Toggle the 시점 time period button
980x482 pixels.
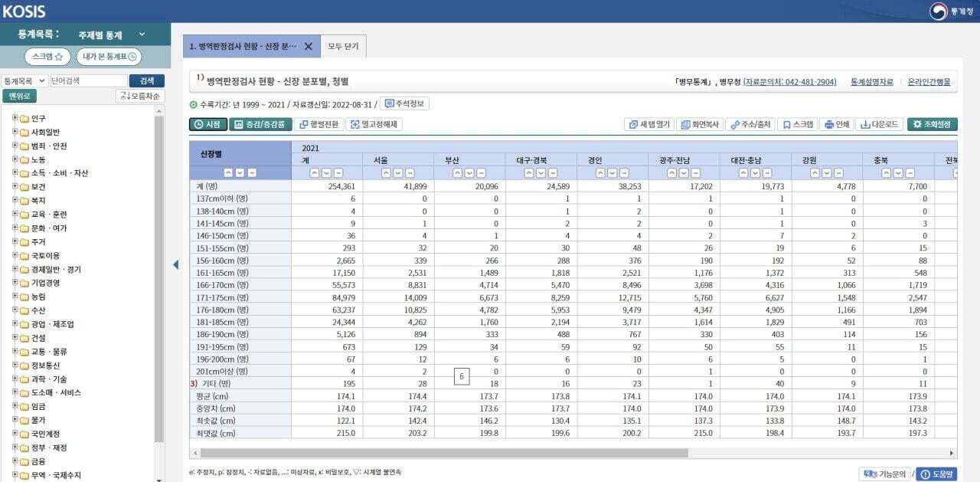[207, 124]
